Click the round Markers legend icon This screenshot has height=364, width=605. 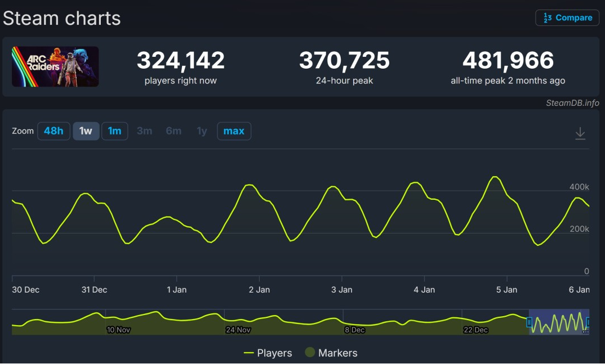(x=309, y=353)
